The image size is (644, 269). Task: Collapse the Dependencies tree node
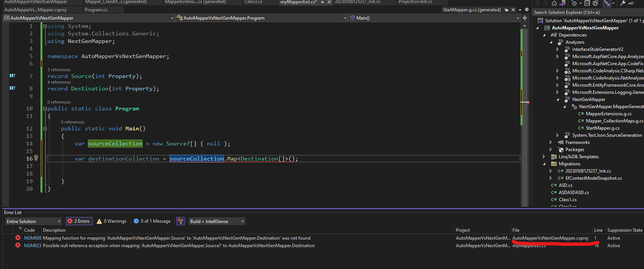pos(544,35)
